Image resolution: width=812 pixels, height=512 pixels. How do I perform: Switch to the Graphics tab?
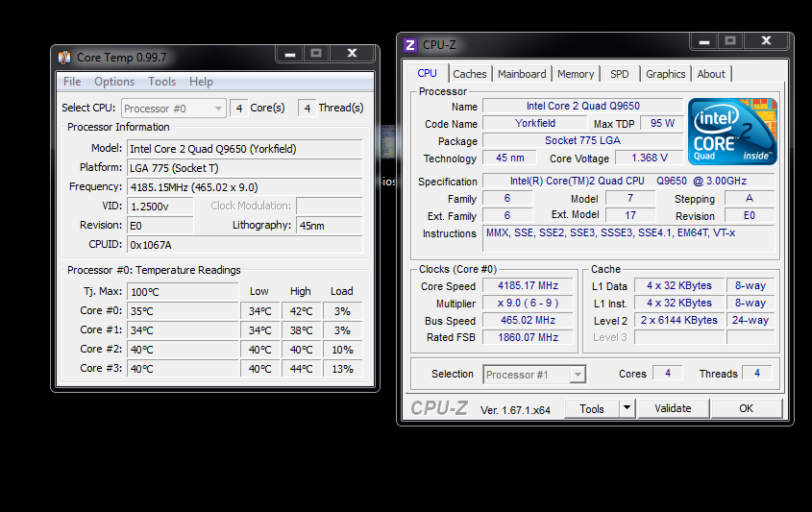click(x=665, y=74)
